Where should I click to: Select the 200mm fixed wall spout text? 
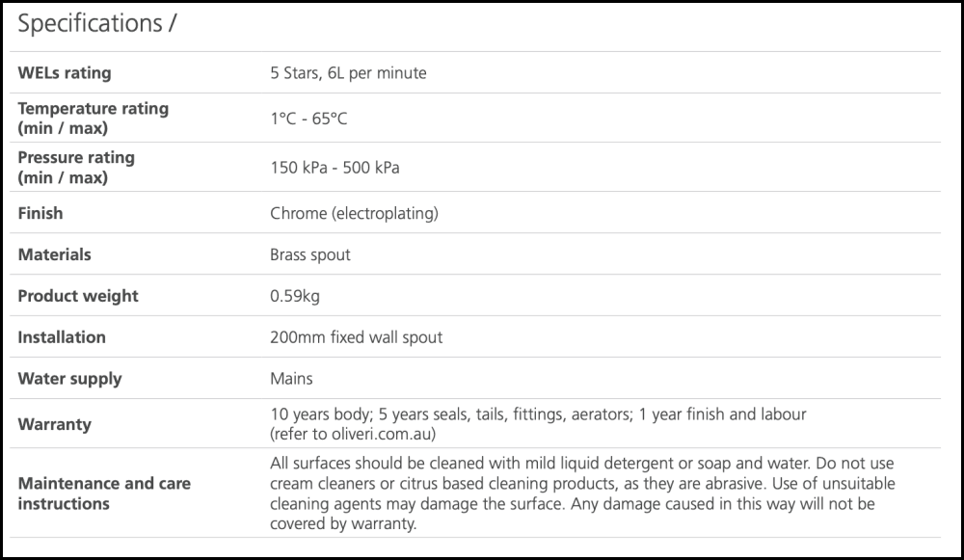(x=357, y=337)
